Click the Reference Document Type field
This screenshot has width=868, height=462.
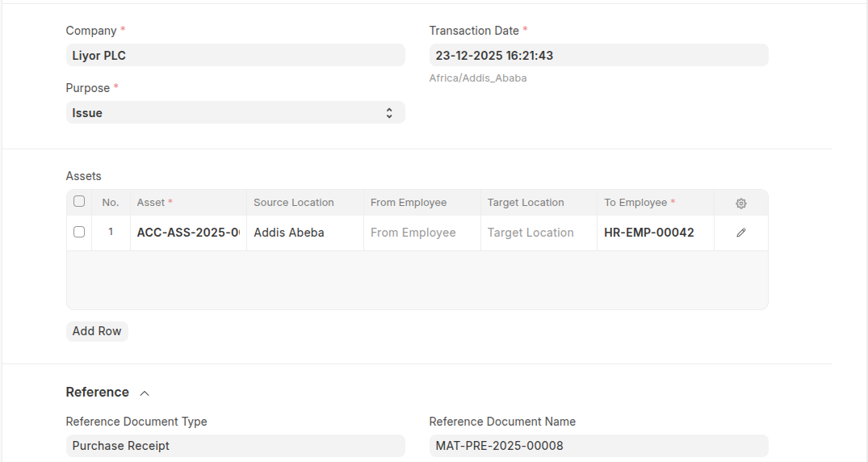[x=235, y=446]
